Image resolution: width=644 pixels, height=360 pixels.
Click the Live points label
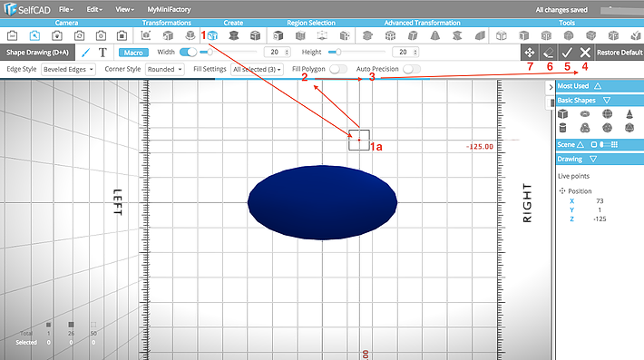pyautogui.click(x=573, y=176)
